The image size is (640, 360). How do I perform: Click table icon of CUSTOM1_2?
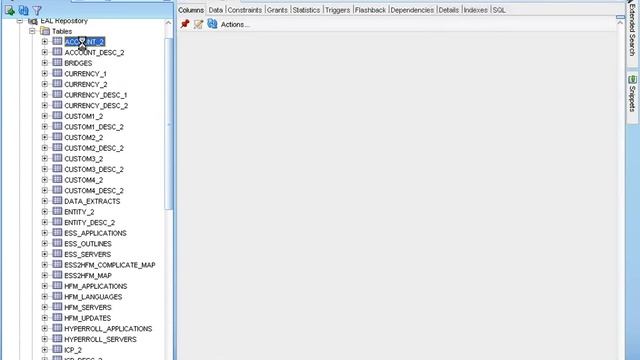click(58, 116)
